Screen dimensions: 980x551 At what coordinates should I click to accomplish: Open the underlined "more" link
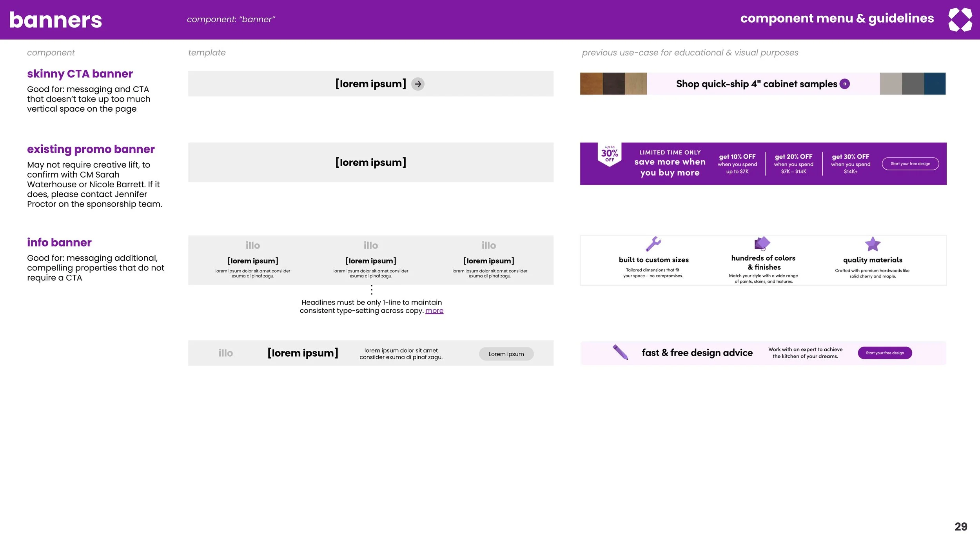434,311
